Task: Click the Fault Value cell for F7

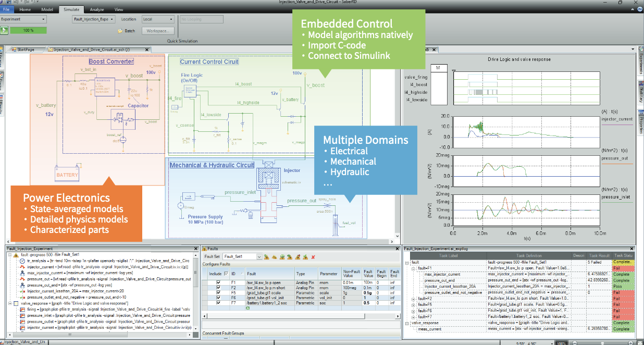Action: [367, 303]
